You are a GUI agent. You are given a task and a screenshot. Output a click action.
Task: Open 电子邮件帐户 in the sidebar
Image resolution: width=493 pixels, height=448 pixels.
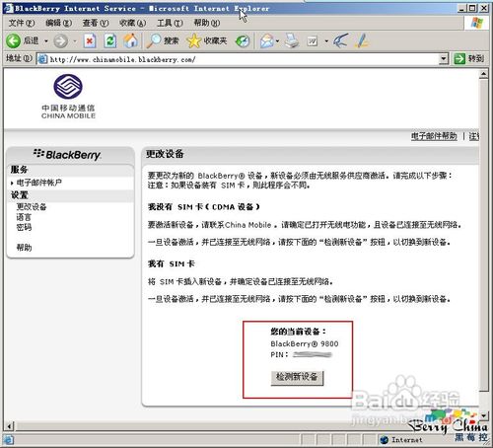[38, 183]
